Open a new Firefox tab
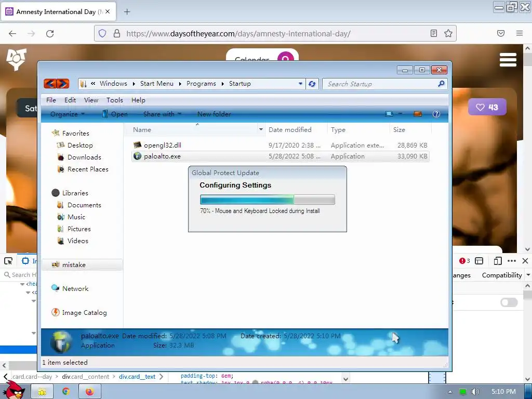Image resolution: width=532 pixels, height=399 pixels. click(x=127, y=12)
